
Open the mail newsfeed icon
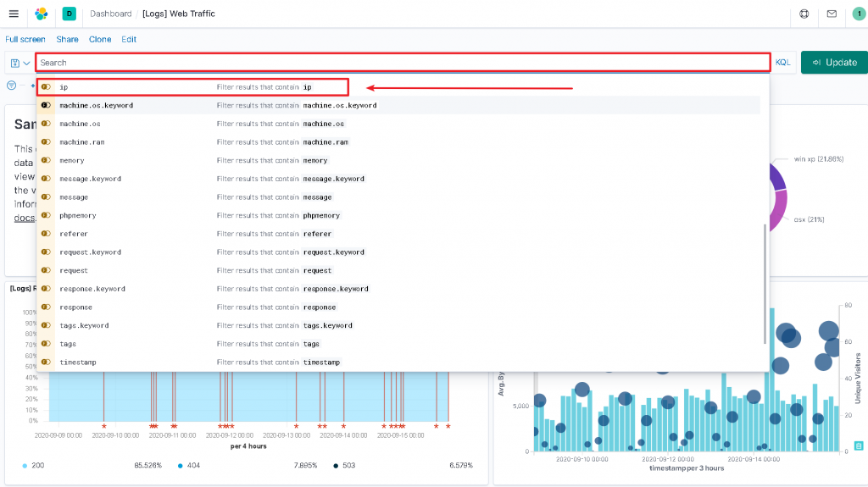pos(832,14)
